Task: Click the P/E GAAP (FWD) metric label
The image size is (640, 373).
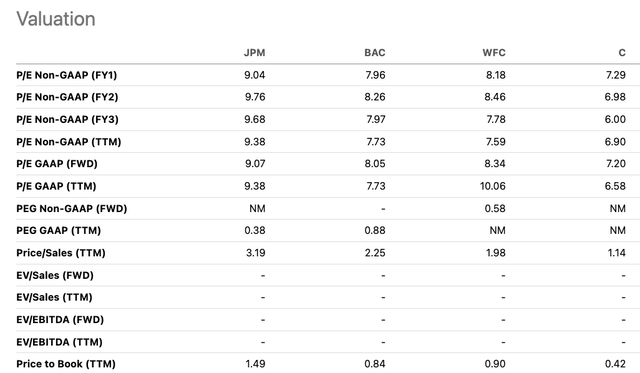Action: tap(57, 164)
